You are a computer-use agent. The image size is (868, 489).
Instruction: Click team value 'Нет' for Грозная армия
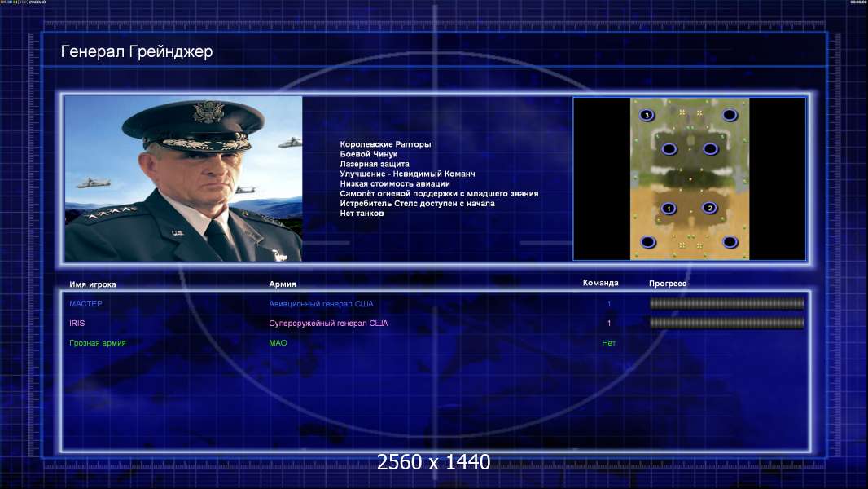click(x=608, y=343)
